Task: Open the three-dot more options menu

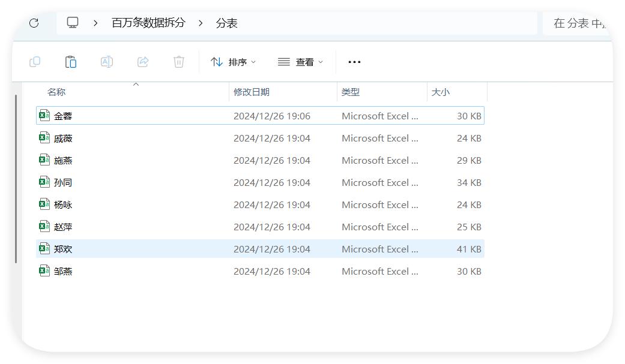Action: point(354,62)
